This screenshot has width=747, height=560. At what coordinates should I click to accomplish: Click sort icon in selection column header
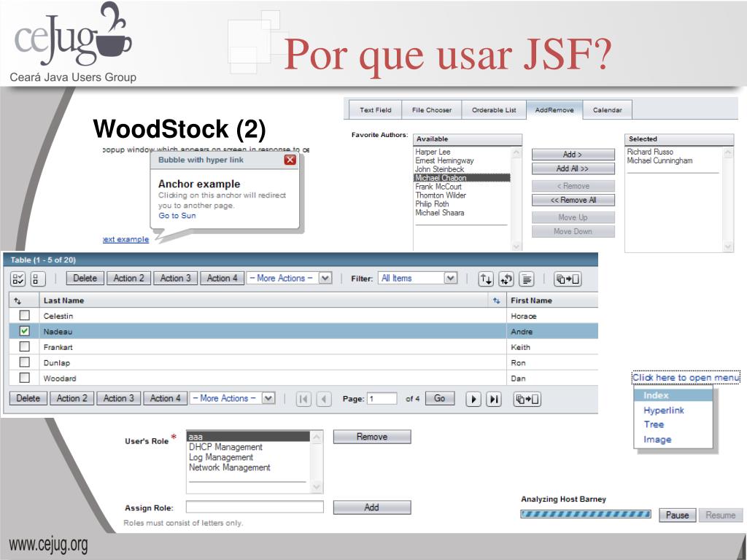18,301
